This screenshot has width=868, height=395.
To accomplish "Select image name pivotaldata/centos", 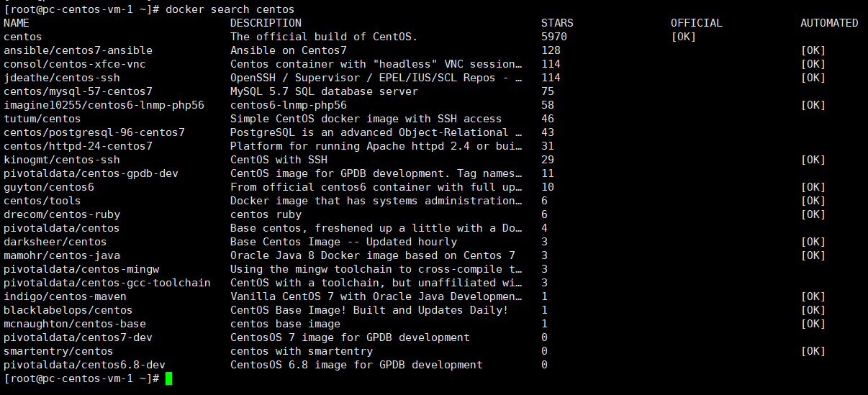I will coord(62,228).
